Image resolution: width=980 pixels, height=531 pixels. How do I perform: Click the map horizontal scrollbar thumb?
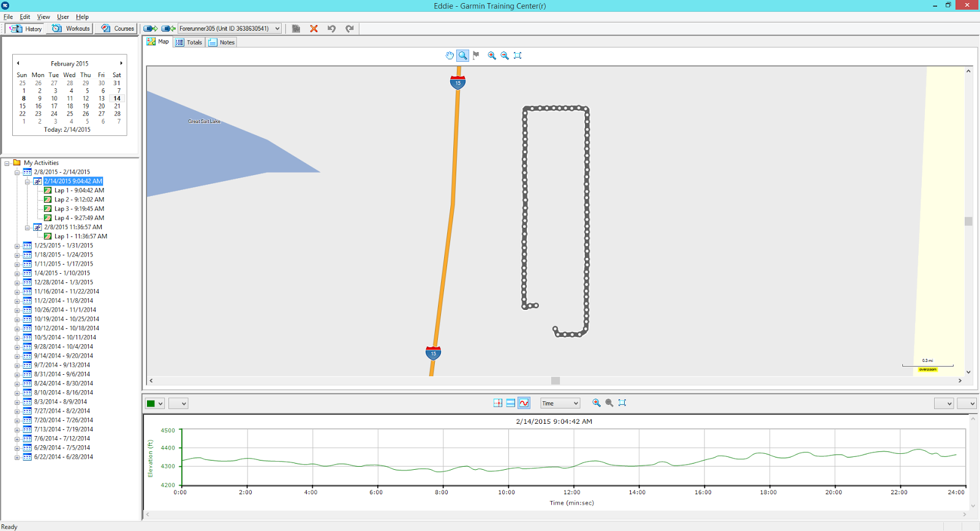click(556, 381)
